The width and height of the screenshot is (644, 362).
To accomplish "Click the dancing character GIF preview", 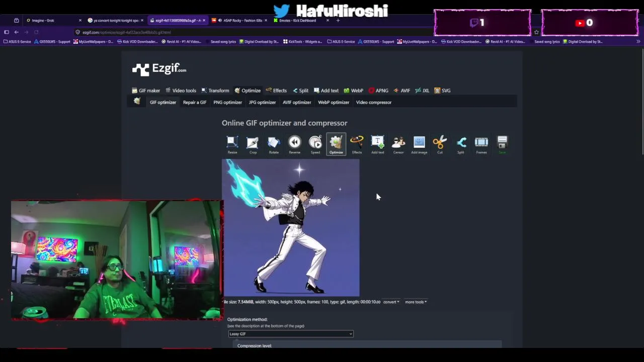I will pyautogui.click(x=291, y=228).
